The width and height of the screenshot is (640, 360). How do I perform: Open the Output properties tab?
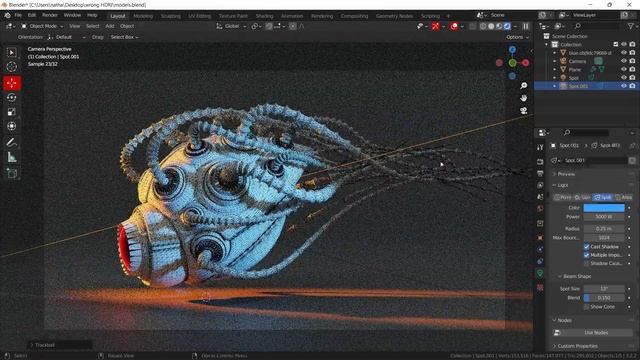pyautogui.click(x=540, y=173)
